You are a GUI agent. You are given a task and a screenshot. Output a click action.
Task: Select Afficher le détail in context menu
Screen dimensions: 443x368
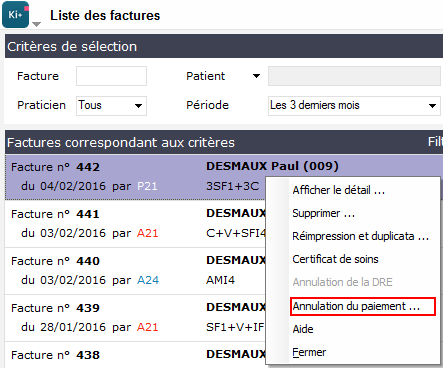pos(338,190)
